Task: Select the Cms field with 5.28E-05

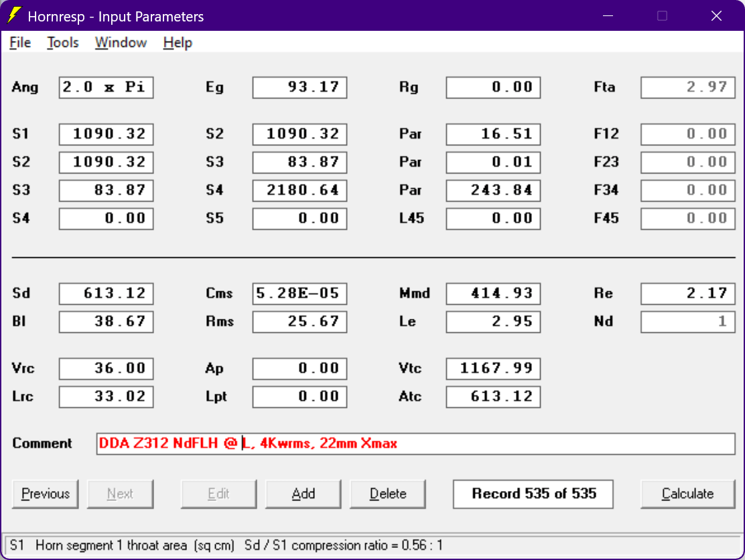Action: (x=299, y=293)
